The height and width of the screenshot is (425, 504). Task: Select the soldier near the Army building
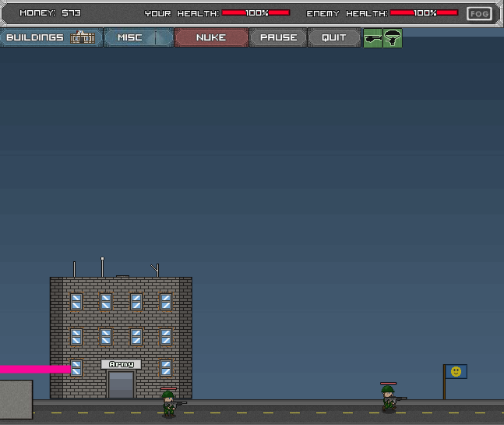169,405
